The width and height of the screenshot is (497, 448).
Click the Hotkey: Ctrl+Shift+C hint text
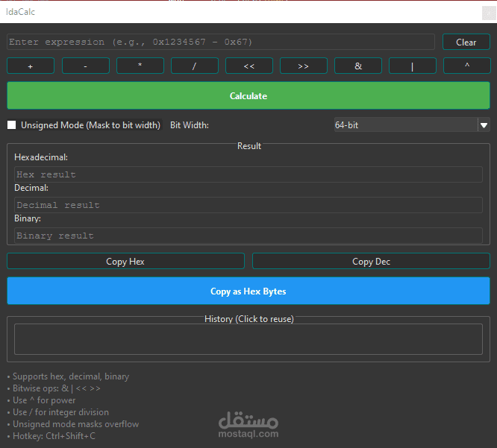51,436
